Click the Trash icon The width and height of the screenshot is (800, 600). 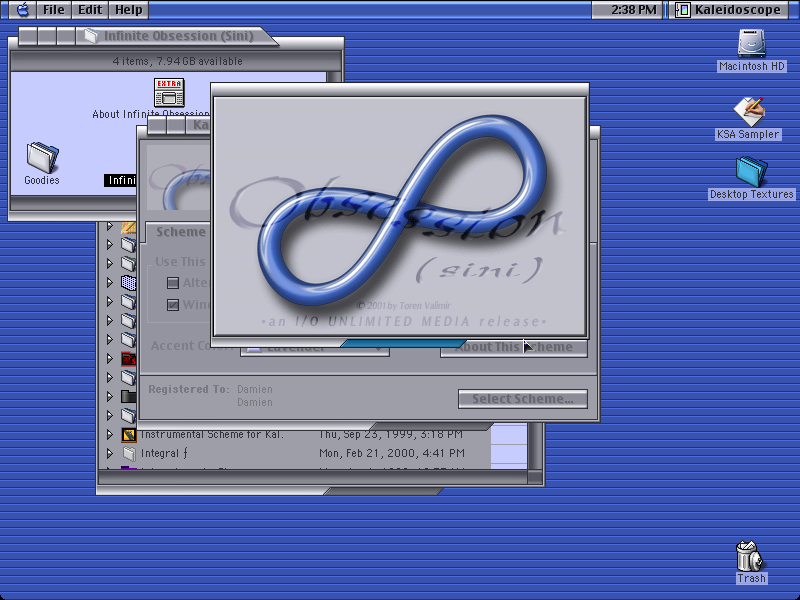(750, 556)
